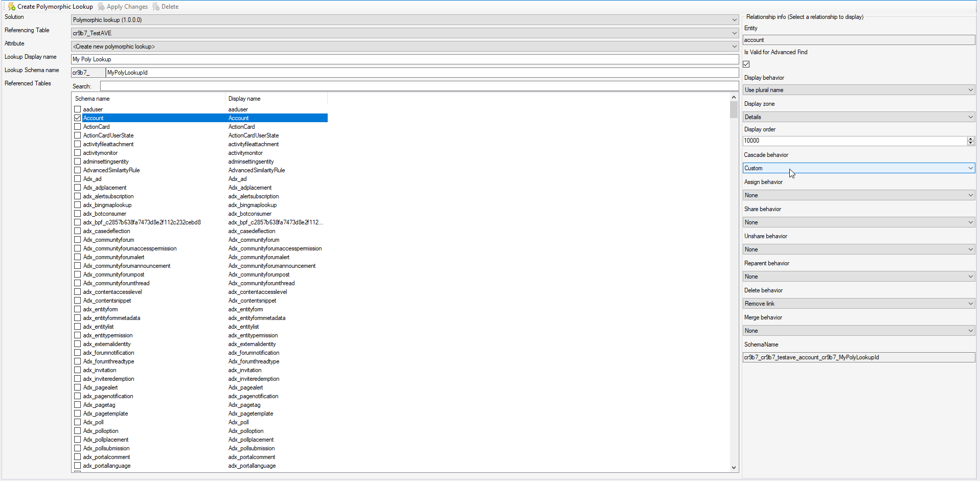Open the Cascade behavior dropdown

(x=858, y=168)
